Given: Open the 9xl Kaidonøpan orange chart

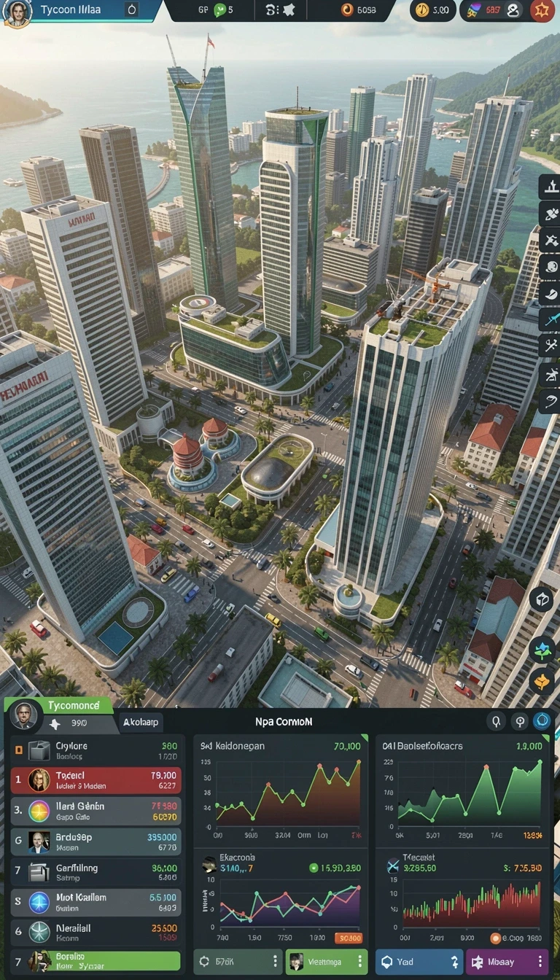Looking at the screenshot, I should coord(280,790).
